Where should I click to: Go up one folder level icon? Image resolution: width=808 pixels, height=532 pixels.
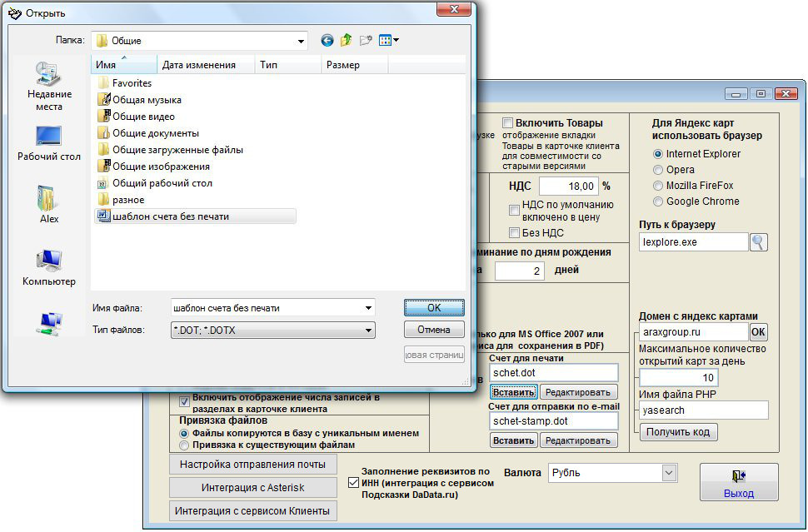pos(347,40)
